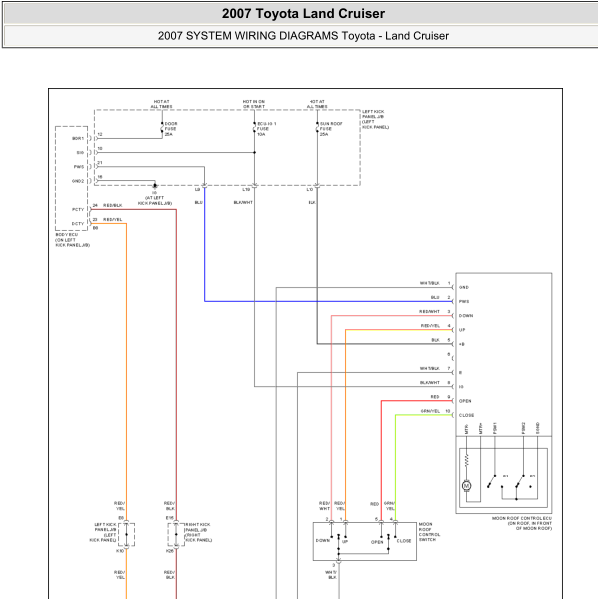Click the 'GRN/YEL' wire label at ECU pin 10
Screen dimensions: 598x599
click(430, 411)
